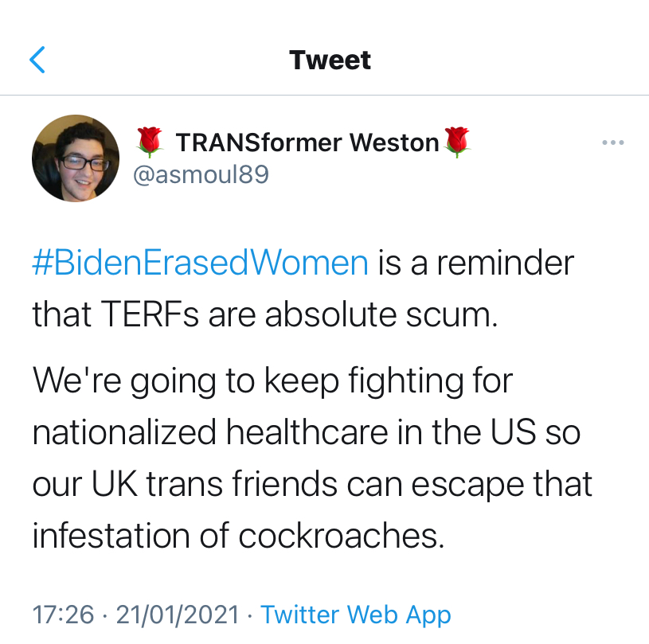Open the TRANSformer Weston display name
The height and width of the screenshot is (644, 649).
pyautogui.click(x=307, y=142)
